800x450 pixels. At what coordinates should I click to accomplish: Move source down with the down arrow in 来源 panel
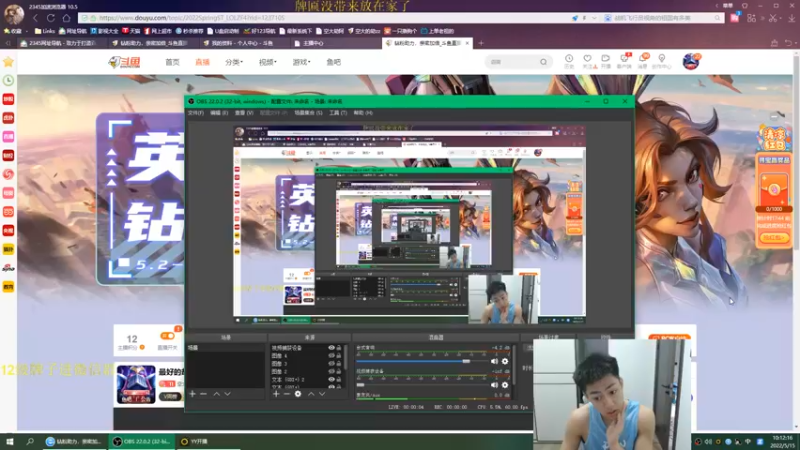(x=322, y=394)
